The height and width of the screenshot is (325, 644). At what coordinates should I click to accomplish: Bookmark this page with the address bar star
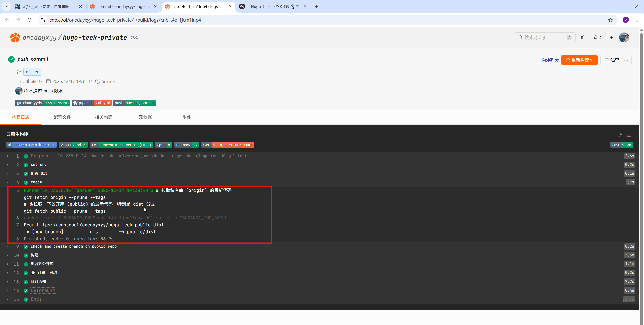point(610,20)
